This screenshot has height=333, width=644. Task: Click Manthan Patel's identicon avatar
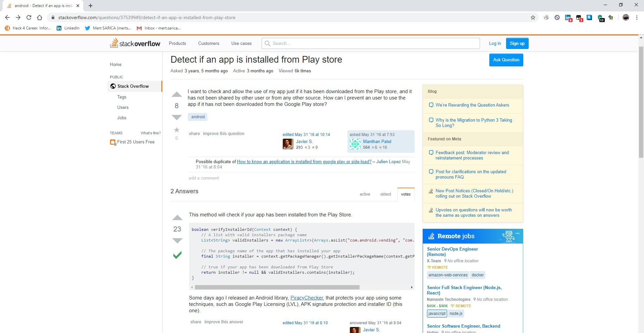pos(355,144)
